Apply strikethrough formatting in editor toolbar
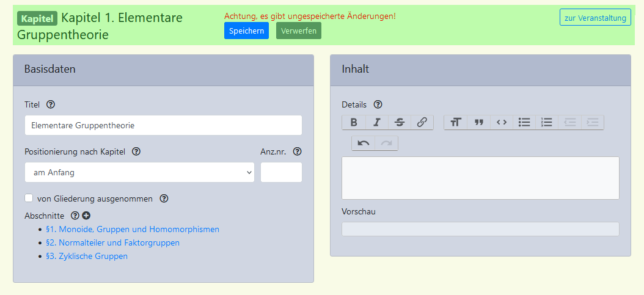Viewport: 644px width, 295px height. (x=400, y=122)
